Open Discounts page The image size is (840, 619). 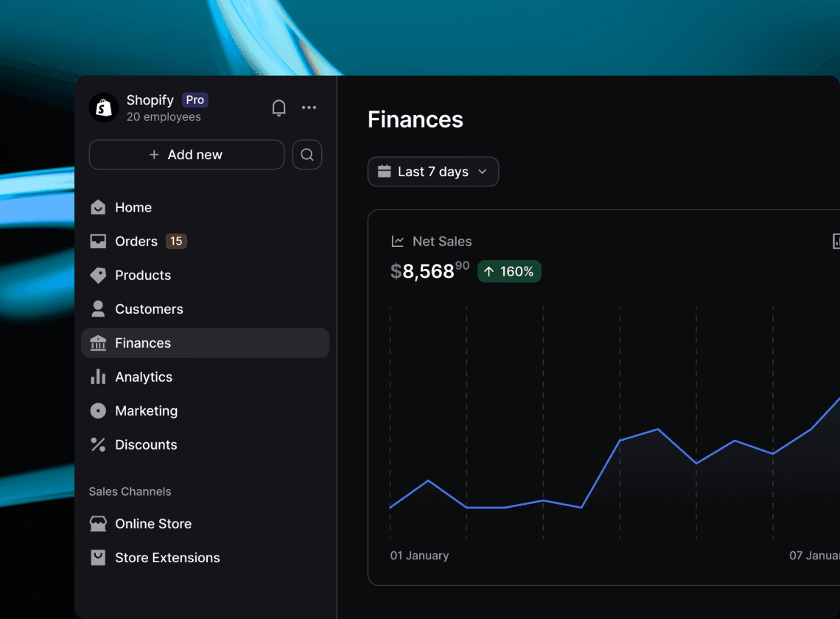[x=205, y=445]
